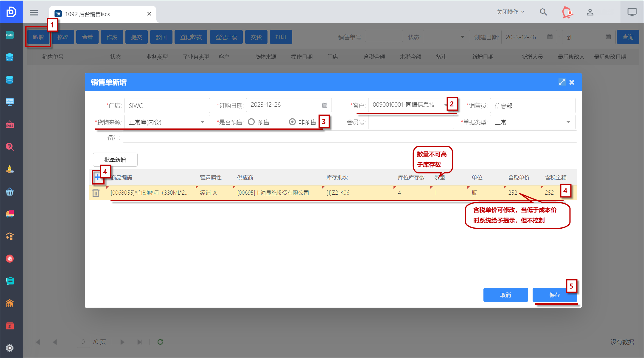Image resolution: width=644 pixels, height=358 pixels.
Task: Open the Data sidebar icon
Action: pos(10,35)
